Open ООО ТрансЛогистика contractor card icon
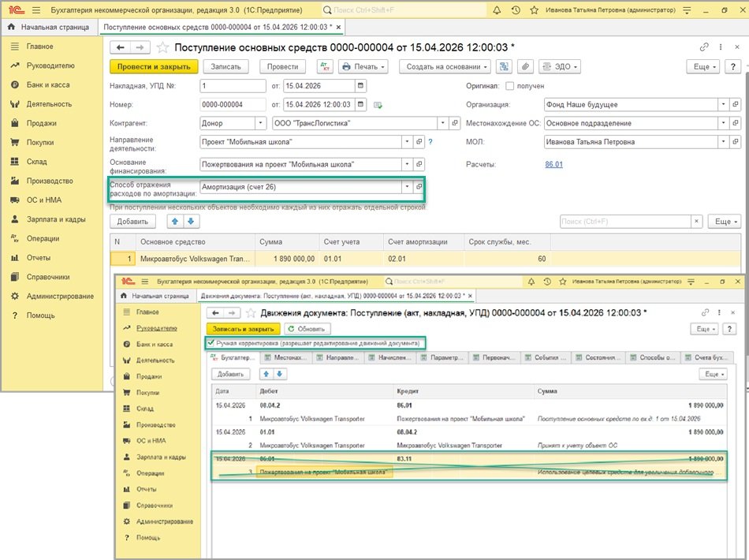 click(455, 123)
